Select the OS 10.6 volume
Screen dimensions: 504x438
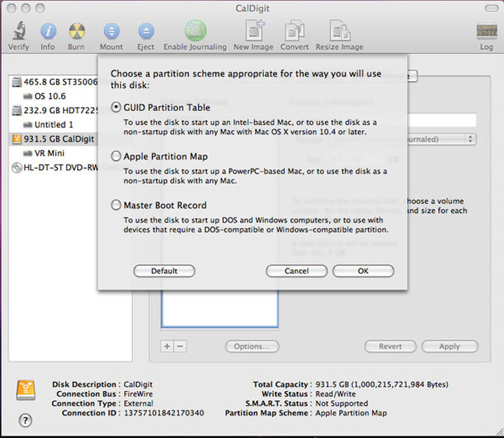[x=50, y=96]
